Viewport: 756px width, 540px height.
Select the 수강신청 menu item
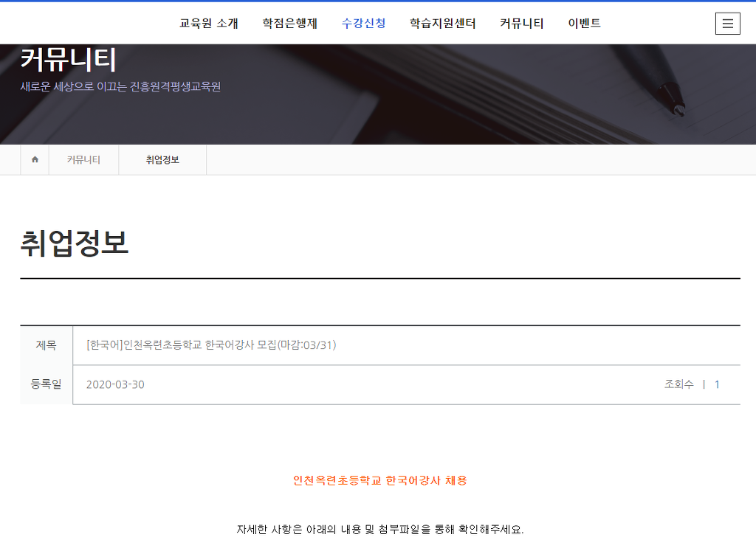[x=363, y=23]
